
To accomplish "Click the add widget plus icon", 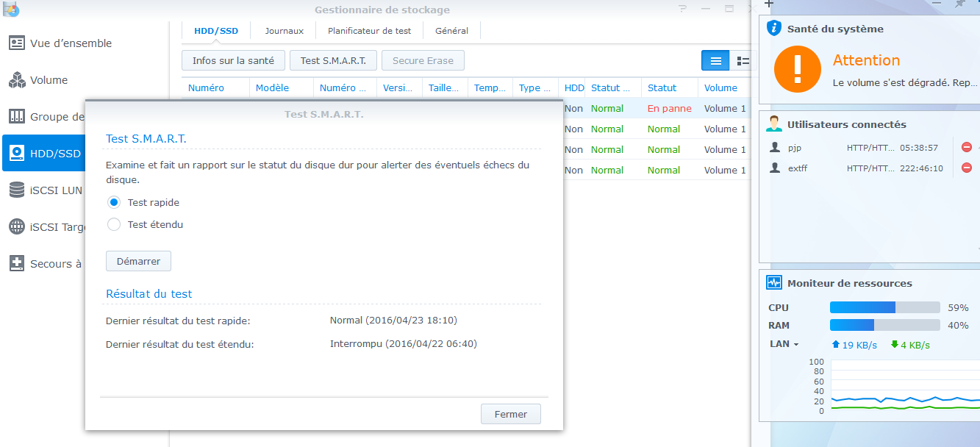I will (x=769, y=4).
